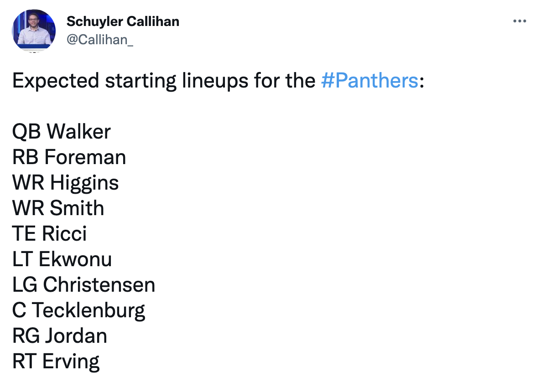Click the @Callihan_ handle

[100, 40]
